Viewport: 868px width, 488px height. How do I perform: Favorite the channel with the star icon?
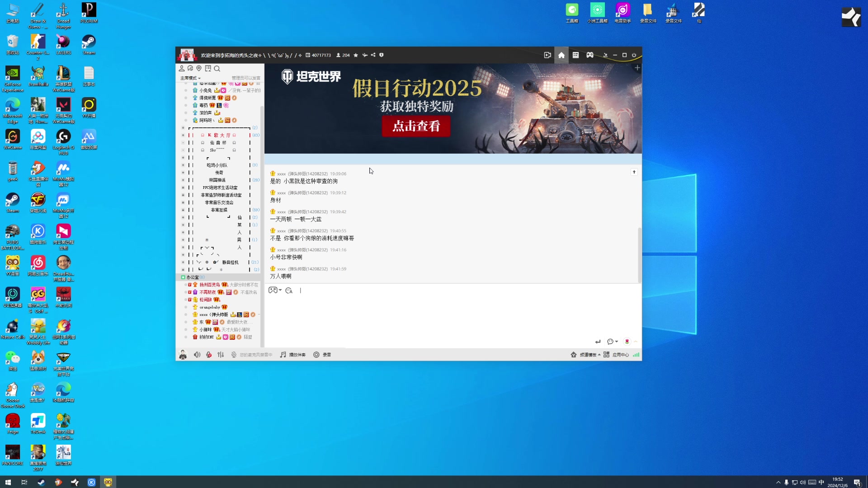[x=356, y=55]
